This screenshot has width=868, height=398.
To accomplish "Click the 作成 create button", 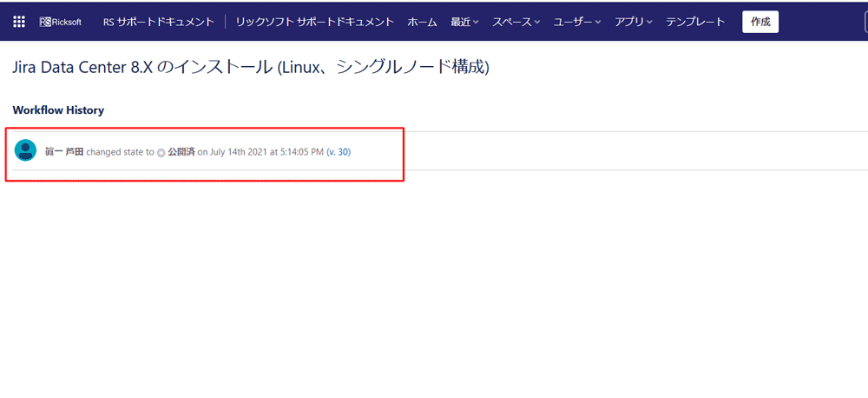I will tap(760, 23).
